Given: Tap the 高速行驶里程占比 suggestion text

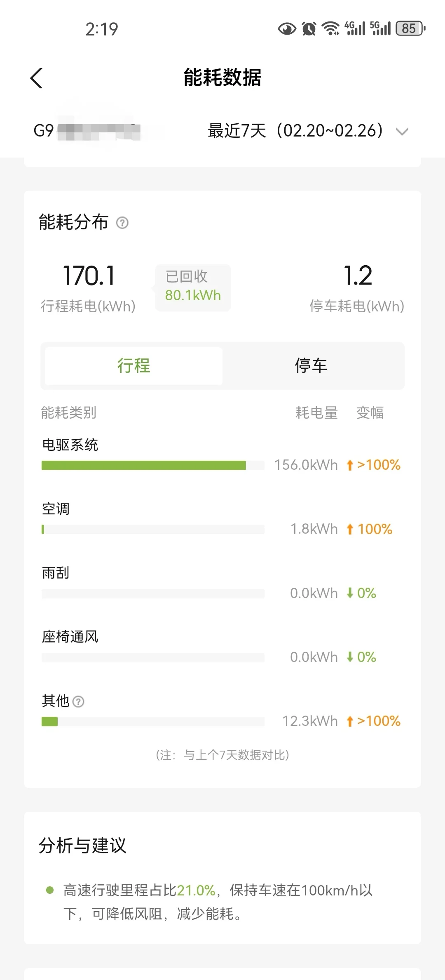Looking at the screenshot, I should pos(218,902).
